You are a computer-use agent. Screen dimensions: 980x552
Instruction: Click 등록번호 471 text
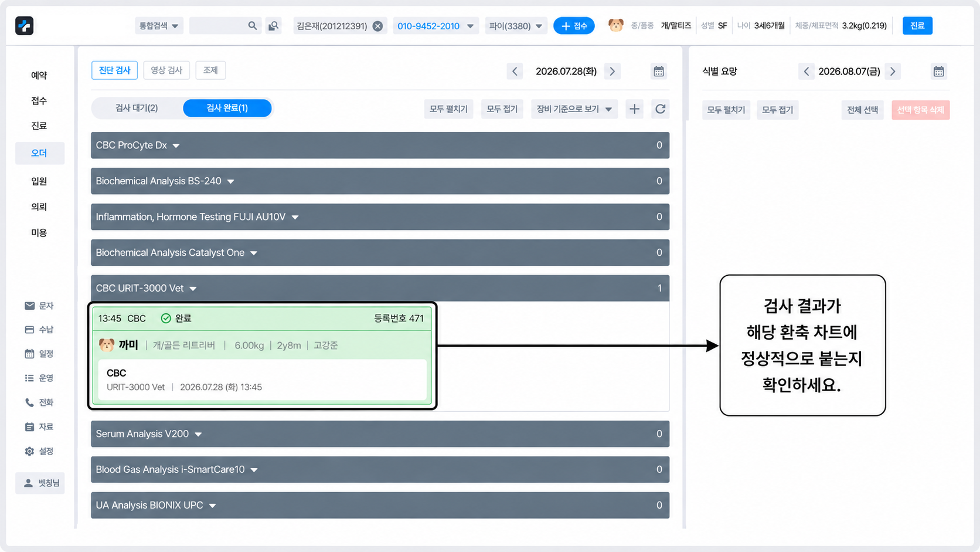pyautogui.click(x=399, y=319)
